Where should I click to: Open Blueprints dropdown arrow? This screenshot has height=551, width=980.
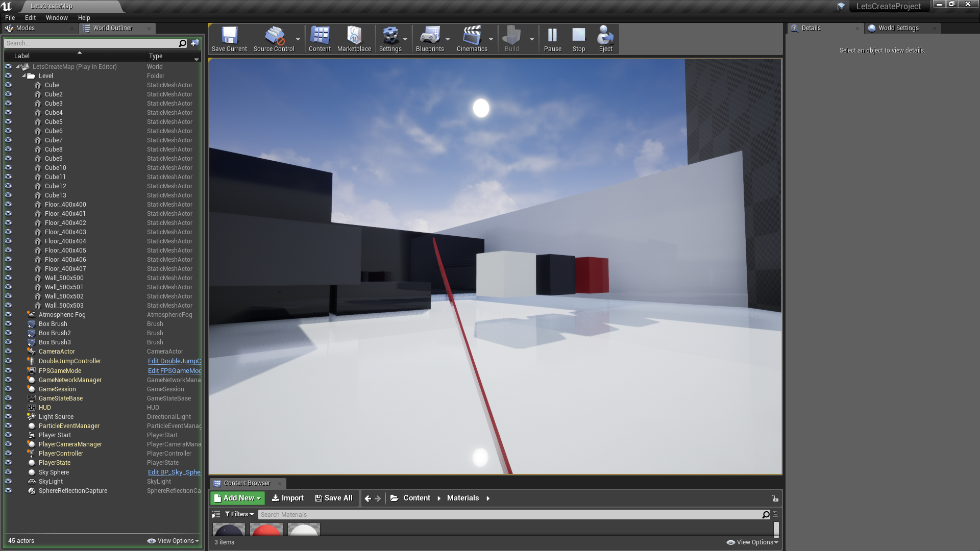point(448,39)
